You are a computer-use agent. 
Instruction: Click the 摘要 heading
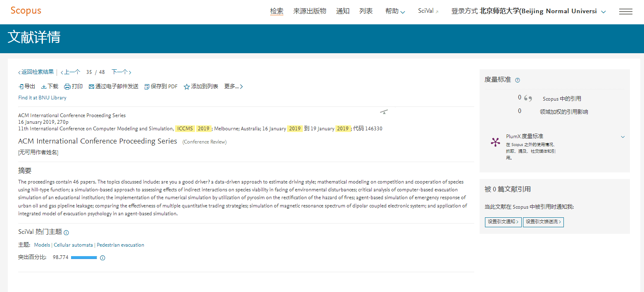pyautogui.click(x=25, y=171)
